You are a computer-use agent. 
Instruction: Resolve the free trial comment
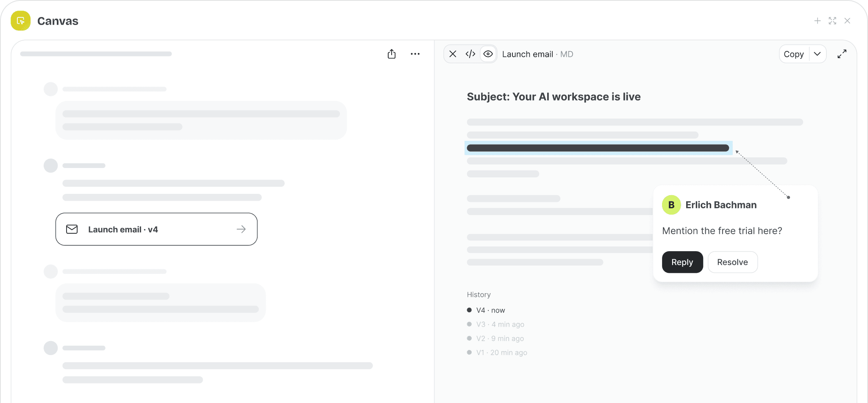pyautogui.click(x=732, y=262)
